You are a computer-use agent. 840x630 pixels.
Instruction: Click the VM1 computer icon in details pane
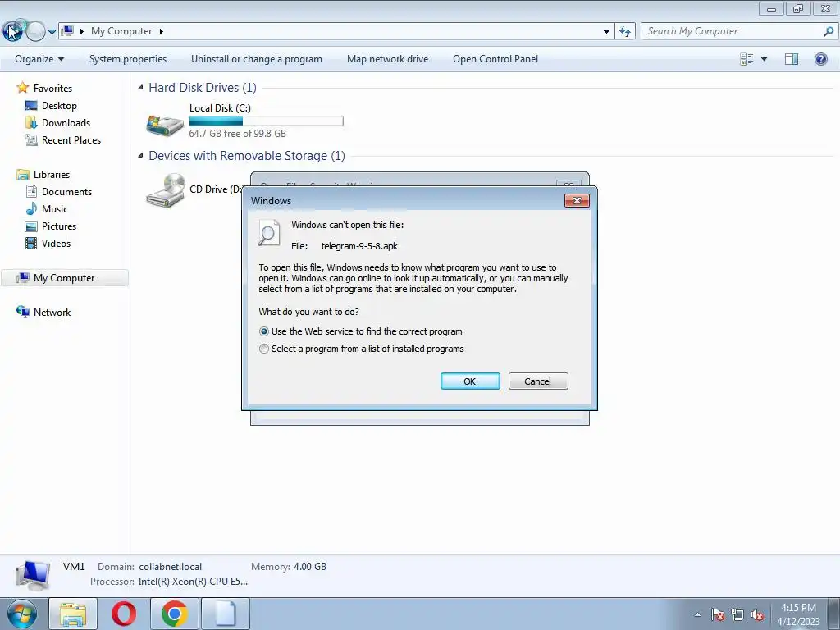pyautogui.click(x=33, y=575)
